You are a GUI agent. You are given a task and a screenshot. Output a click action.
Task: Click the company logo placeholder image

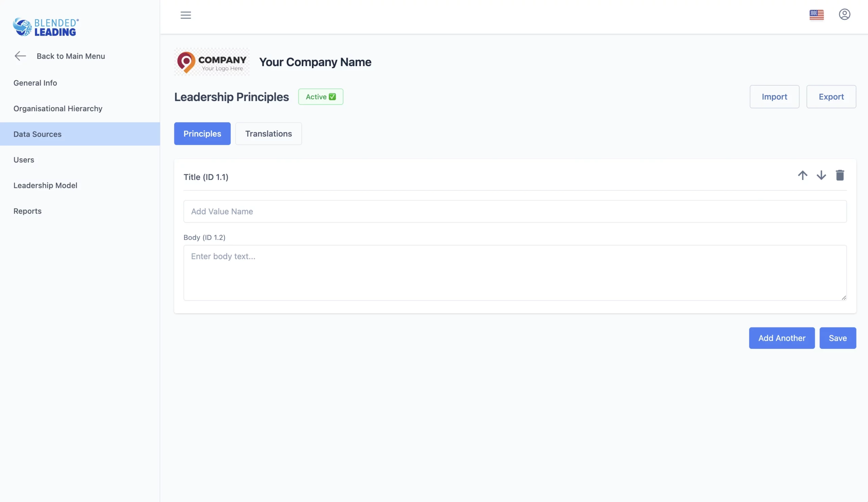coord(212,62)
